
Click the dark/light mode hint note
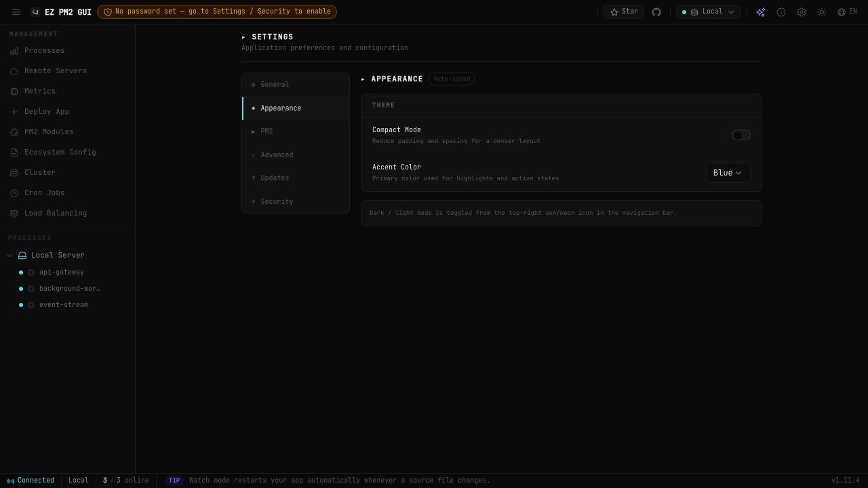pyautogui.click(x=561, y=213)
